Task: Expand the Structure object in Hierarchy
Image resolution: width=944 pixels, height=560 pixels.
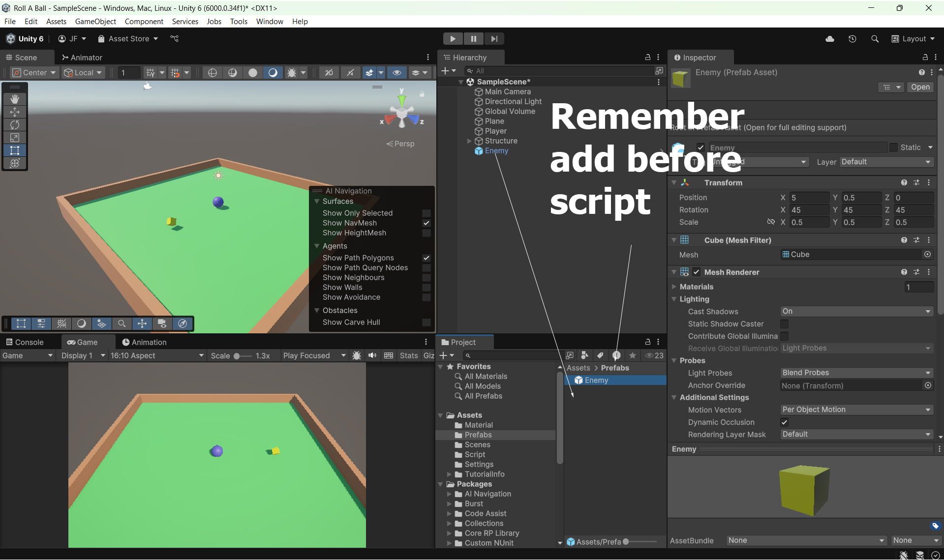Action: point(469,141)
